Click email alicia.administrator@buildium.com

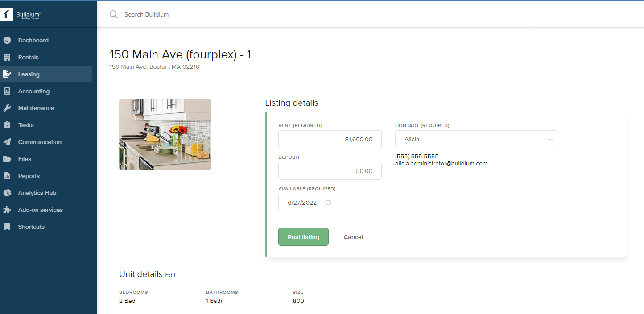tap(441, 164)
